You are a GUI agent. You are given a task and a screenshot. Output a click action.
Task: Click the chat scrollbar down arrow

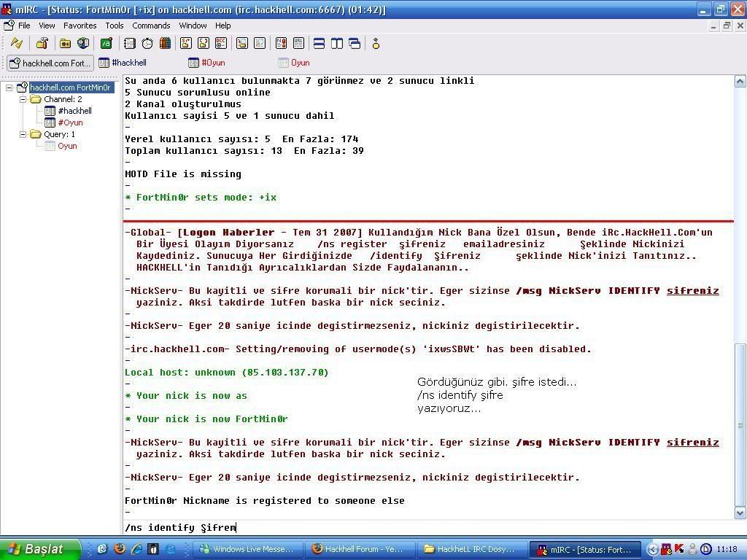[740, 513]
